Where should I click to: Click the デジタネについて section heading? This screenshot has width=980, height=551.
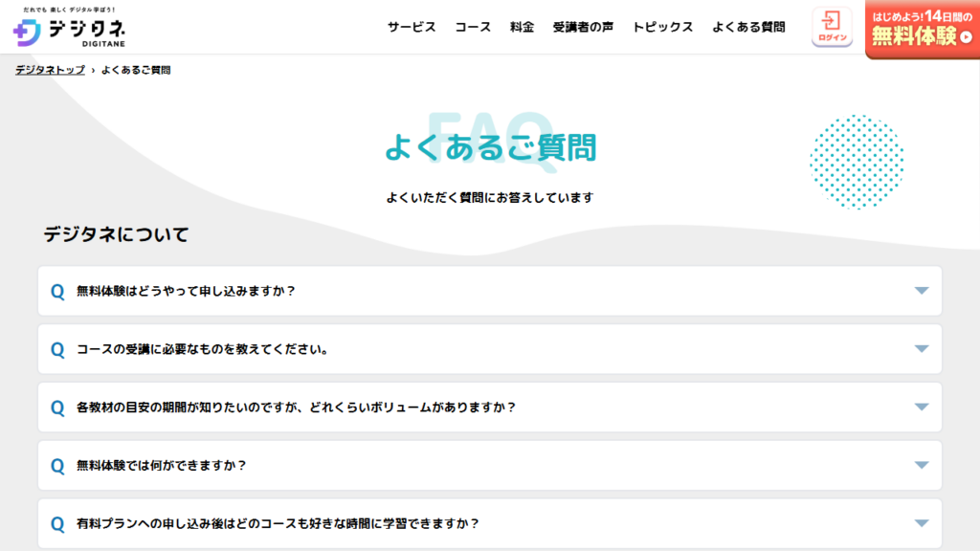pos(116,234)
